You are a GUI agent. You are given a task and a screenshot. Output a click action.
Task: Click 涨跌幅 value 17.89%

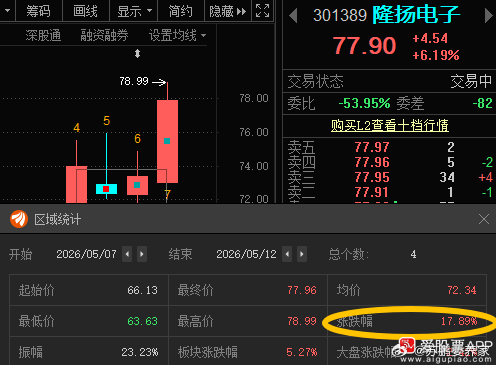[x=459, y=321]
